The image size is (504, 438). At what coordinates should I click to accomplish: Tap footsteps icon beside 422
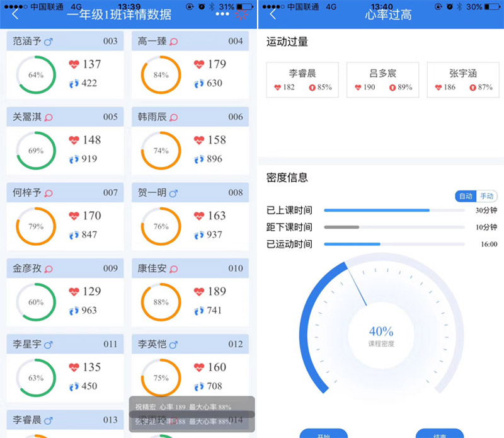[x=74, y=84]
